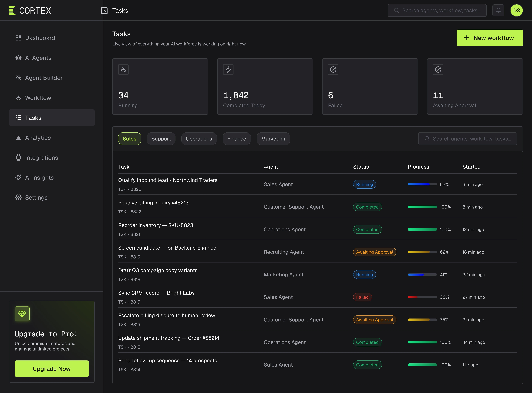Open Dashboard from the sidebar
Screen dimensions: 532x393
click(x=52, y=38)
